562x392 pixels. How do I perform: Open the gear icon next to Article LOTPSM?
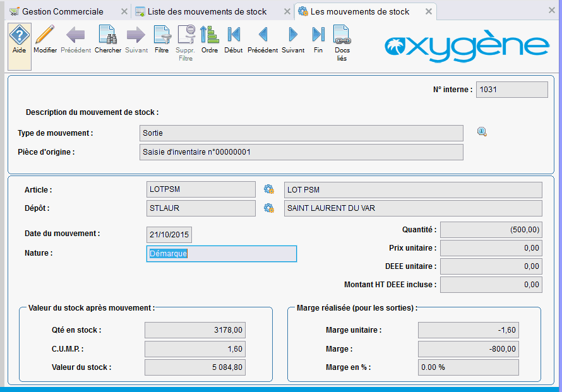[269, 189]
